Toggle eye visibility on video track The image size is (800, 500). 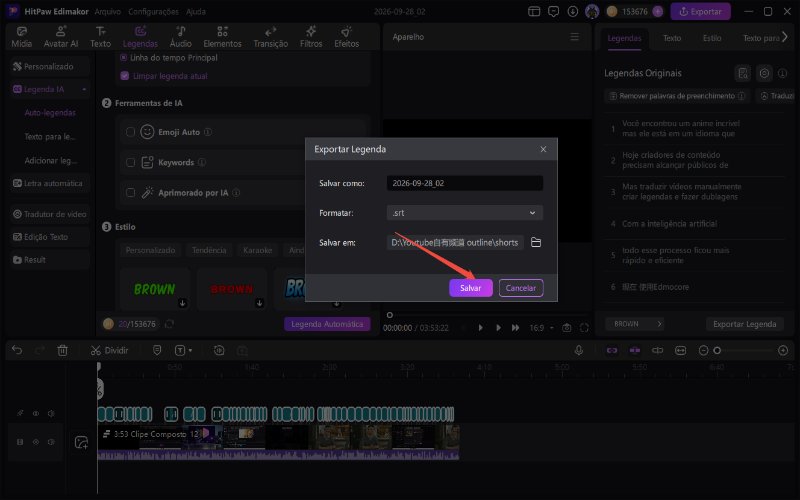click(x=36, y=442)
